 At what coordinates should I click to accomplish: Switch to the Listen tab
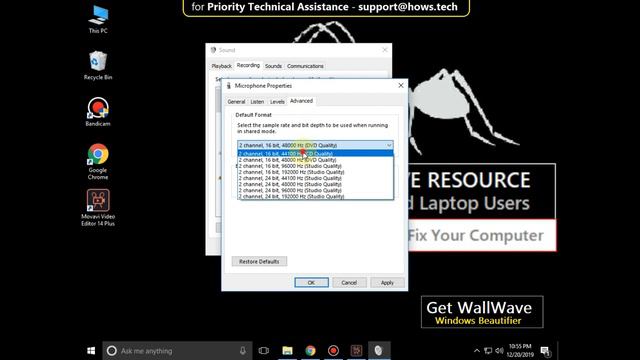[x=257, y=102]
